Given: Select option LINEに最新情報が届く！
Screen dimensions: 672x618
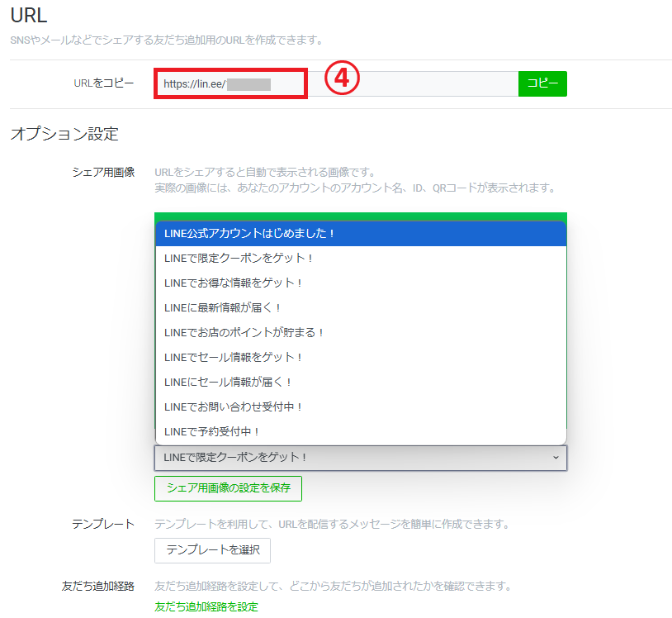Looking at the screenshot, I should 361,308.
